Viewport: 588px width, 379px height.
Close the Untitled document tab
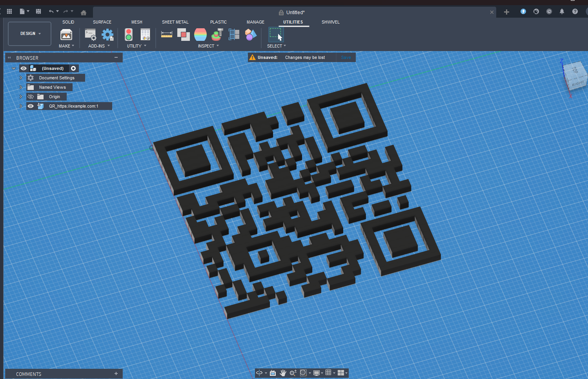(492, 12)
